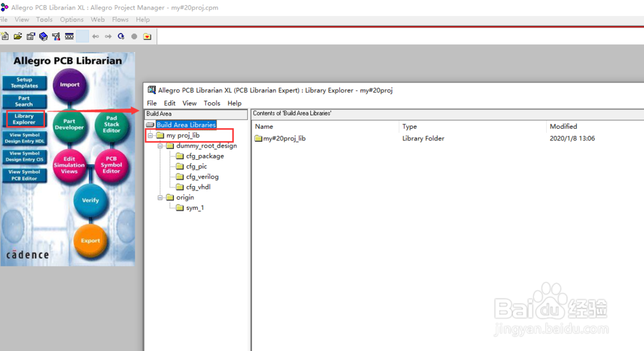The width and height of the screenshot is (644, 351).
Task: Select cfg_vhdl folder in tree
Action: [x=198, y=187]
